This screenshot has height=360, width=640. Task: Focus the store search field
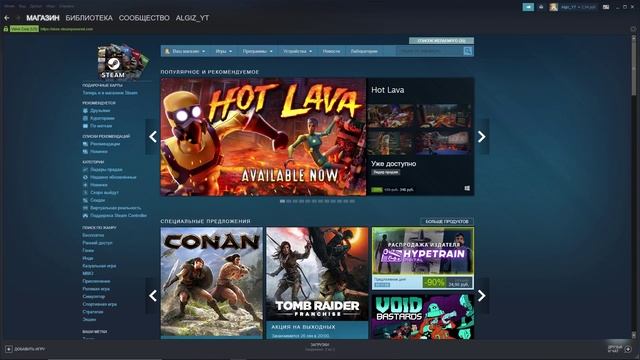point(429,51)
